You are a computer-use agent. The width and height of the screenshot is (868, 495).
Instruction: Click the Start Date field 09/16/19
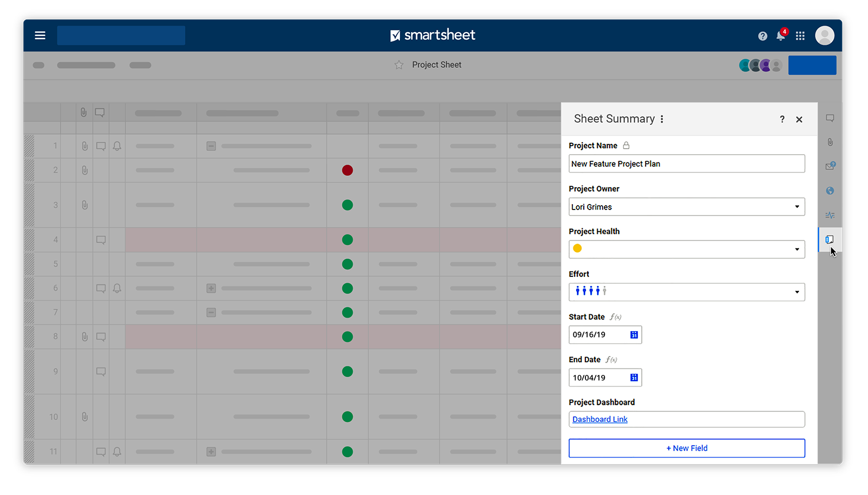click(605, 335)
